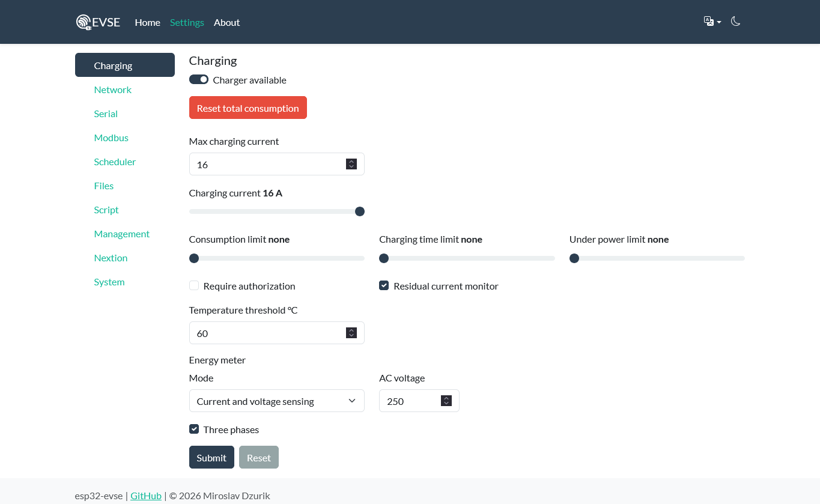Click the Charging time limit slider handle
Screen dimensions: 820x504
tap(384, 258)
